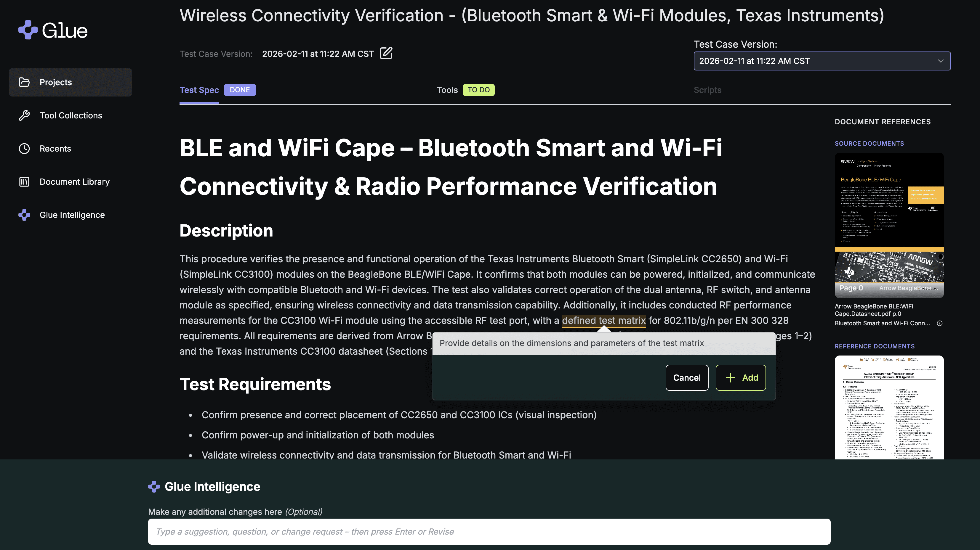Click the Recents clock icon
The image size is (980, 550).
pos(24,149)
